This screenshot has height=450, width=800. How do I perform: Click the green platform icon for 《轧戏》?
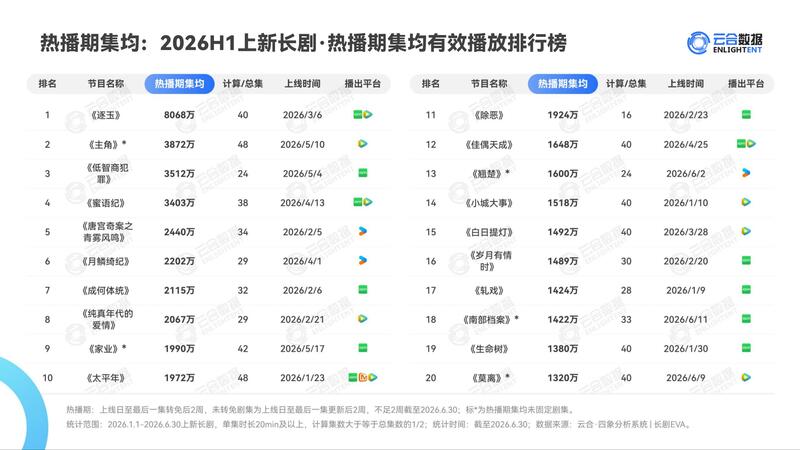click(746, 290)
